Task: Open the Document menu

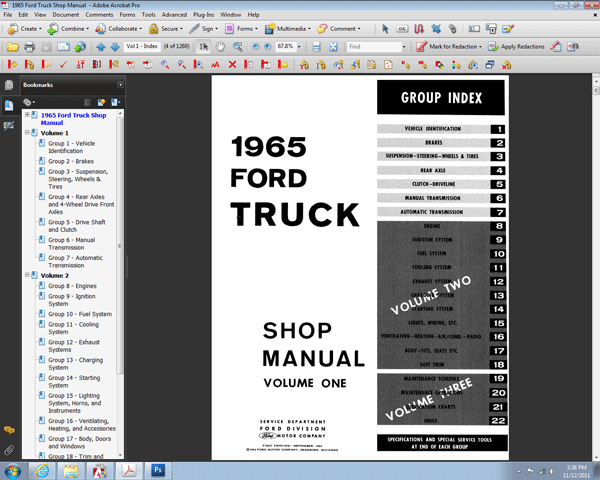Action: point(66,15)
